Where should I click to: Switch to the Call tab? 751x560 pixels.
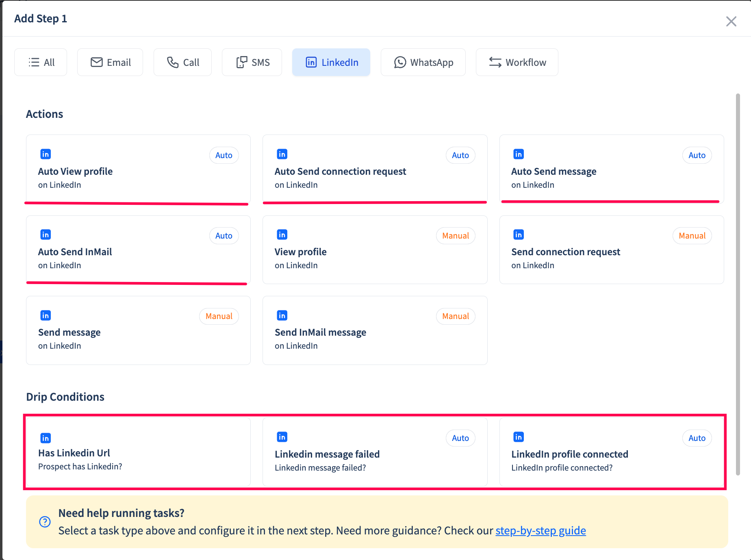[182, 62]
